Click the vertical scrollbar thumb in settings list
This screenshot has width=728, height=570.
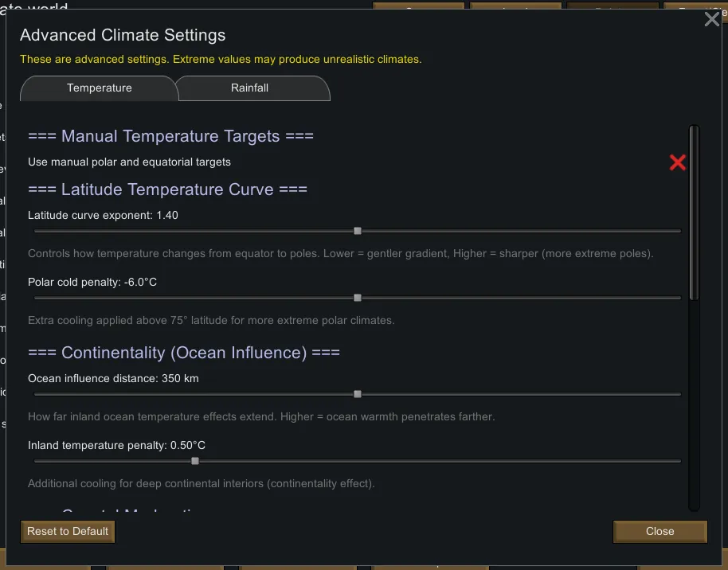(x=695, y=213)
